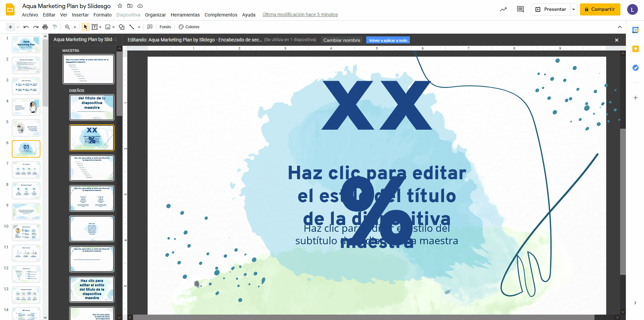The width and height of the screenshot is (644, 320).
Task: Open the Herramientas menu
Action: tap(185, 15)
